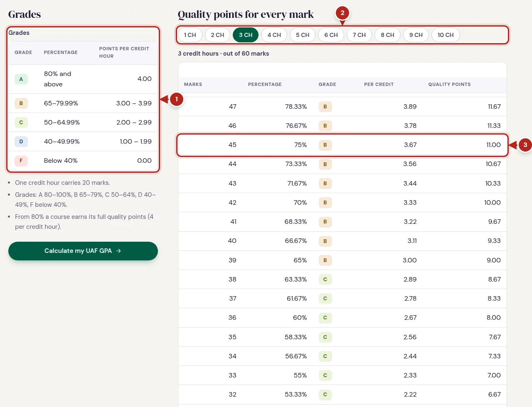Screen dimensions: 532x407
Task: Click the 78.33% percentage cell
Action: 296,107
